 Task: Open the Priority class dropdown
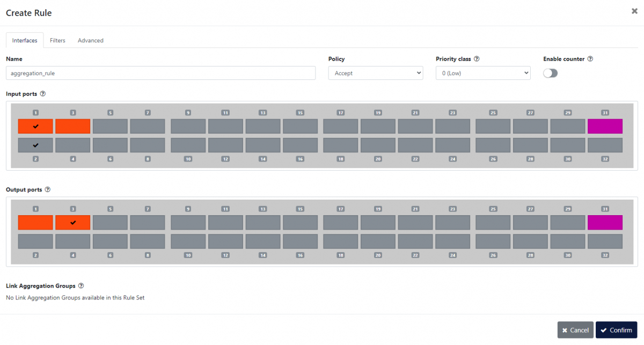pyautogui.click(x=482, y=73)
